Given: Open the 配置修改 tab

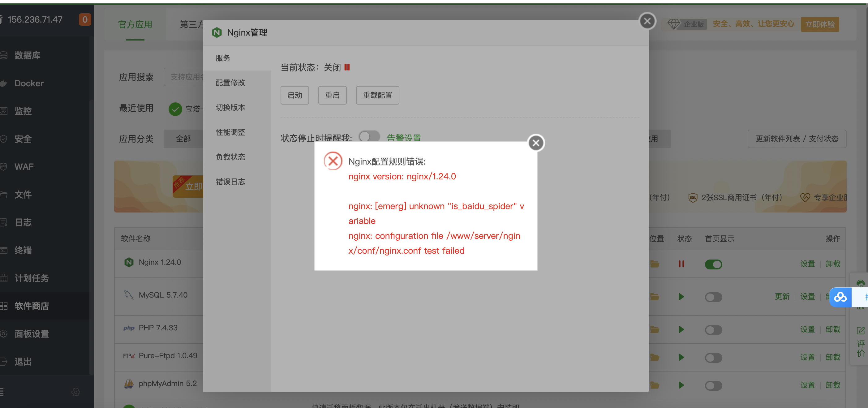Looking at the screenshot, I should pyautogui.click(x=237, y=83).
